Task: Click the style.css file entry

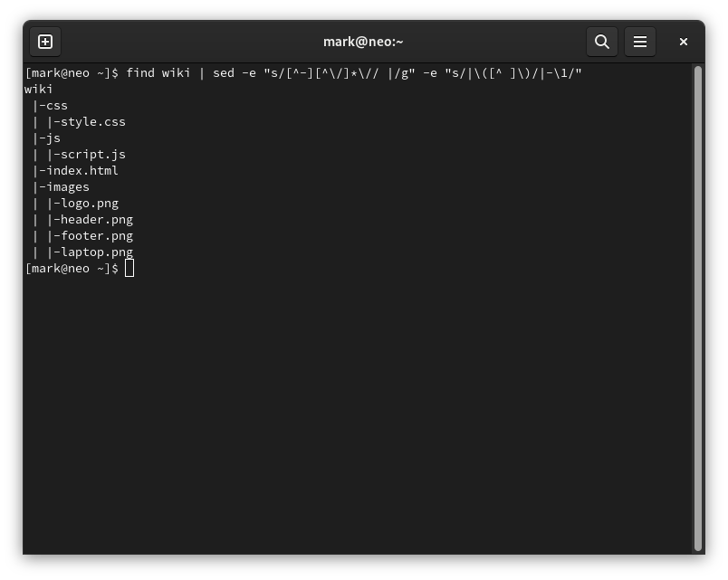Action: point(92,121)
